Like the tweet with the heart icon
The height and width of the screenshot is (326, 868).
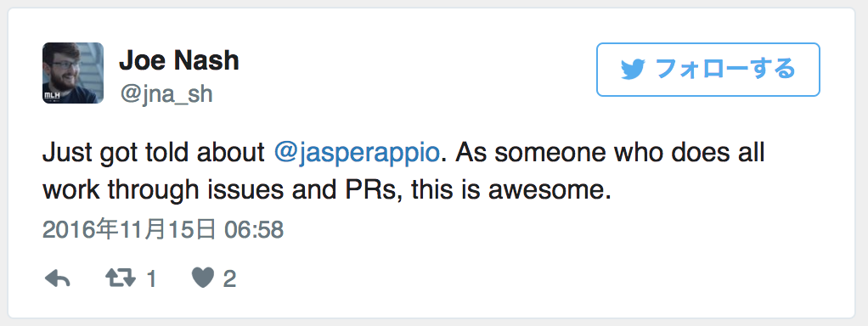203,278
